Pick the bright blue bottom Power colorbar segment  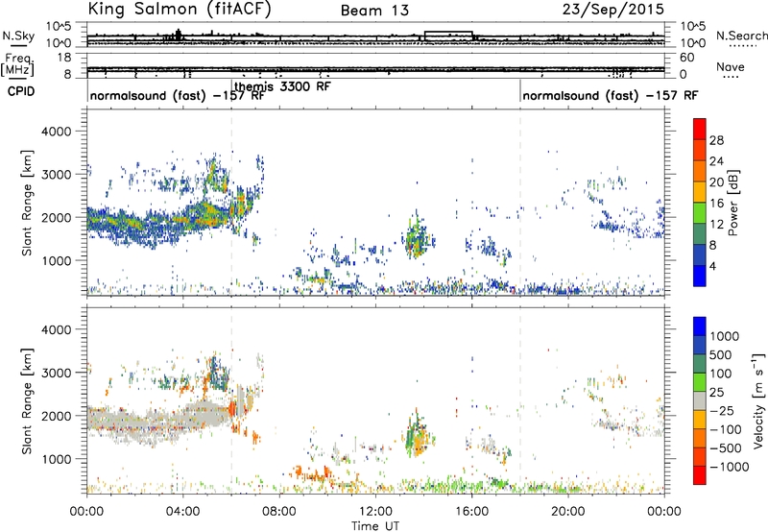click(700, 276)
